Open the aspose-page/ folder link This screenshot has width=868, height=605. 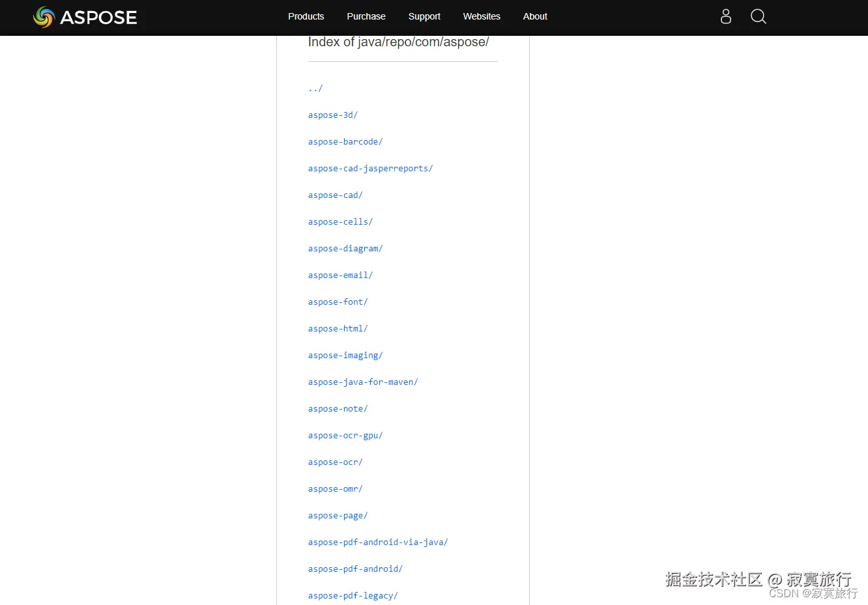(x=338, y=516)
